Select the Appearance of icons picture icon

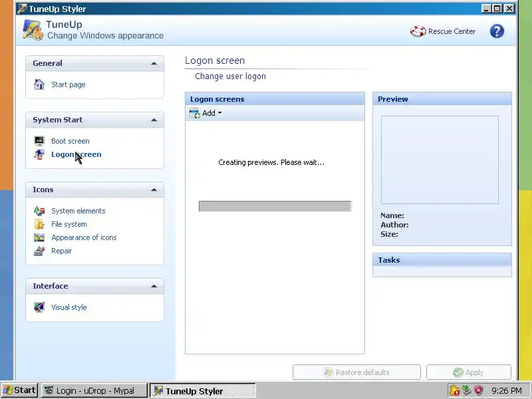pyautogui.click(x=39, y=237)
